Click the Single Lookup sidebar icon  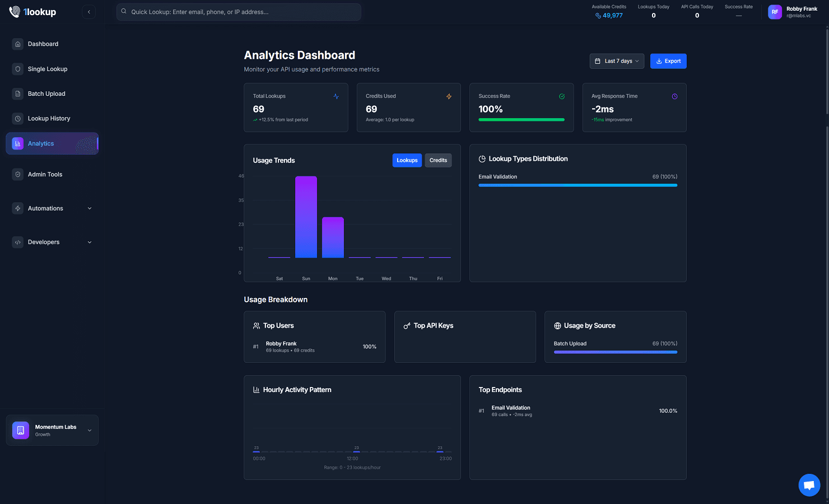click(x=18, y=69)
